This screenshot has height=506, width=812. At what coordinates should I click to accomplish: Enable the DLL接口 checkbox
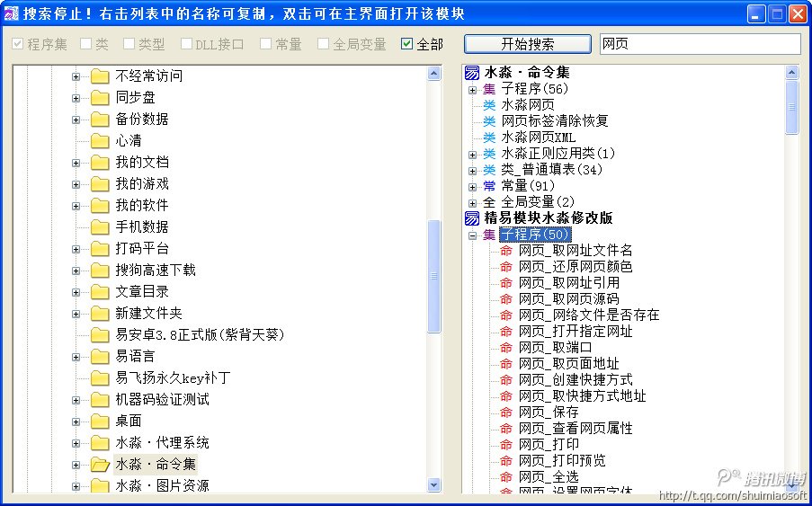point(186,44)
